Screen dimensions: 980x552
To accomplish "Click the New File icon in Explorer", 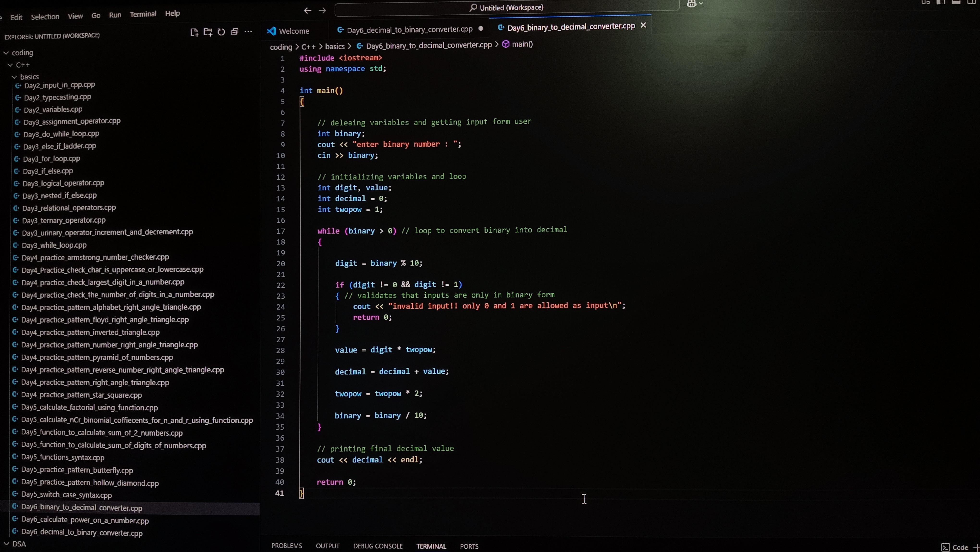I will click(x=194, y=32).
